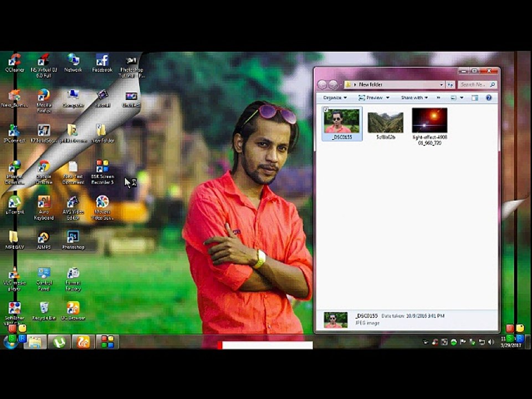Open BSR Screen Recorder from the taskbar
The width and height of the screenshot is (532, 399).
click(107, 342)
